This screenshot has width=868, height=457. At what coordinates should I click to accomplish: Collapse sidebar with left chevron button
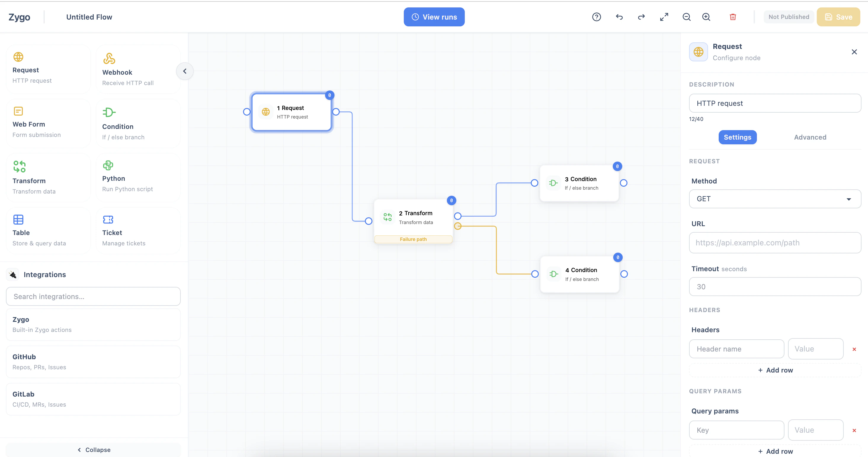pyautogui.click(x=185, y=71)
